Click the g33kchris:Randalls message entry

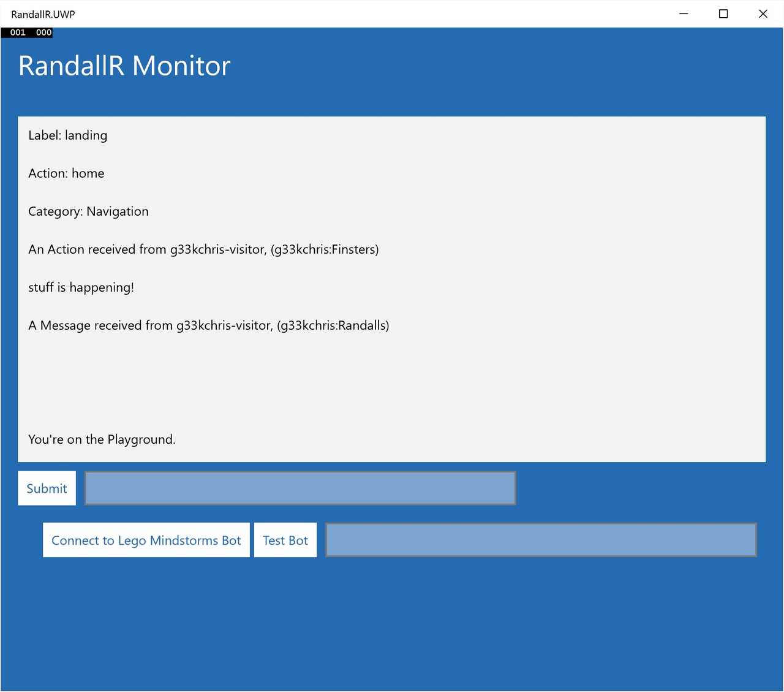tap(208, 325)
